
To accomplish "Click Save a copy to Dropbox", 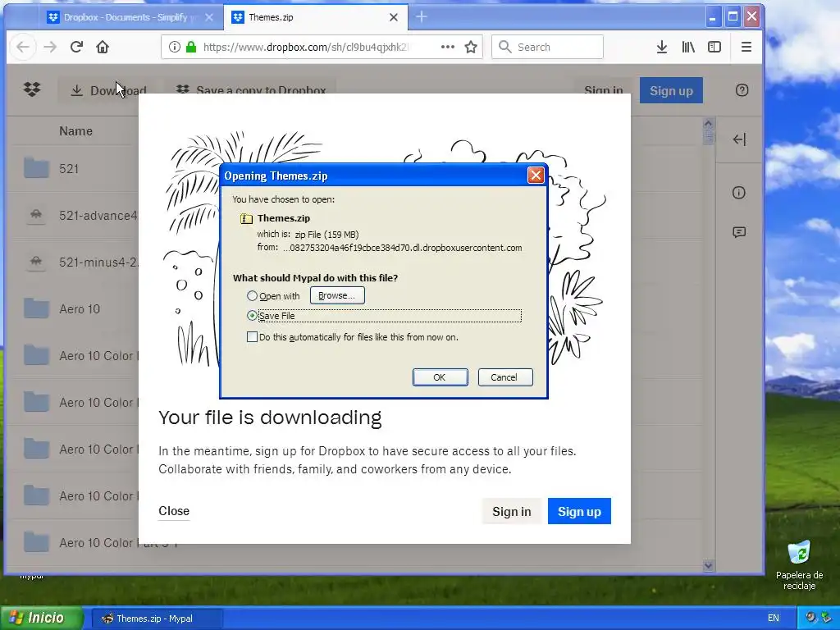I will tap(252, 89).
